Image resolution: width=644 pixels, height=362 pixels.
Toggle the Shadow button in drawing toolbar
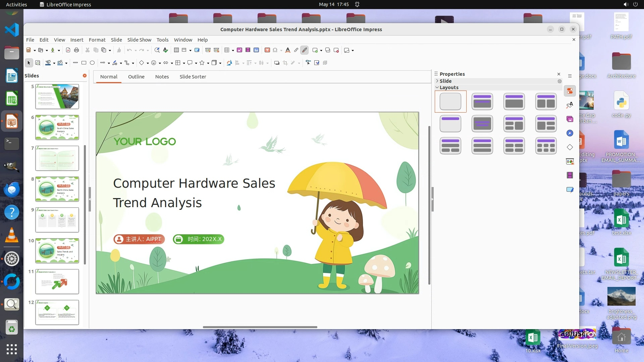pos(277,63)
